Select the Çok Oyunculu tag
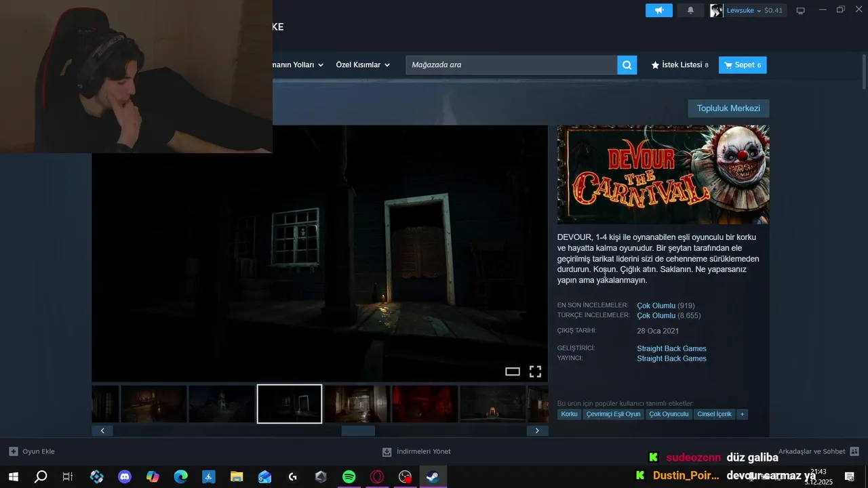The height and width of the screenshot is (488, 868). click(669, 414)
